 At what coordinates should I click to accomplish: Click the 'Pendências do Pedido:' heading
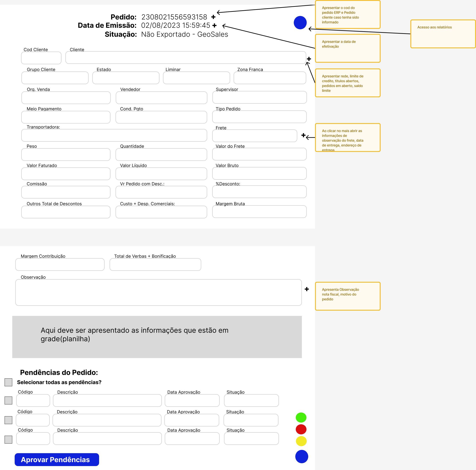coord(59,372)
